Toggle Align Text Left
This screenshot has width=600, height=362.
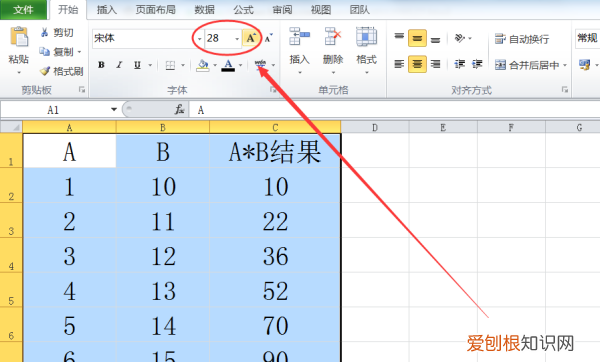pos(399,64)
